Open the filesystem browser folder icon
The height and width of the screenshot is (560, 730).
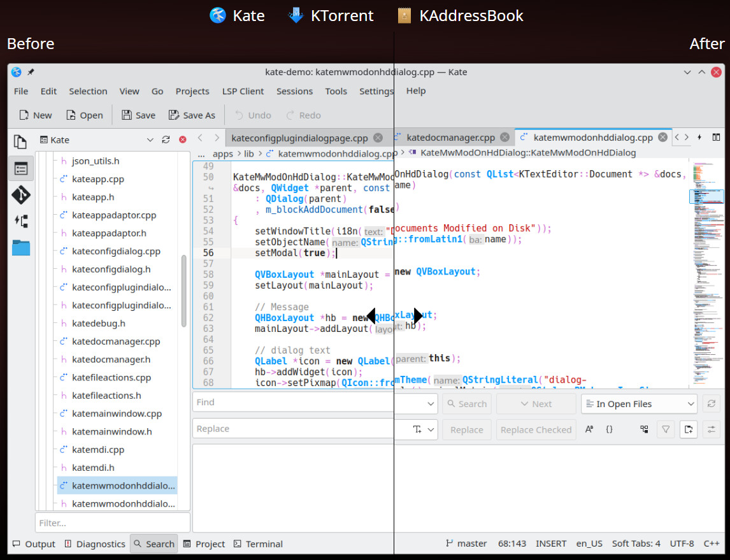coord(20,248)
